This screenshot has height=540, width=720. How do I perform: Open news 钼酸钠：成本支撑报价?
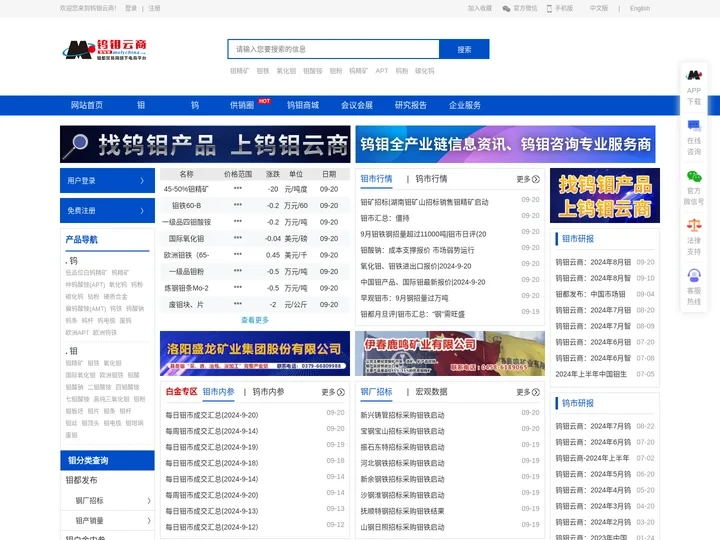[417, 250]
